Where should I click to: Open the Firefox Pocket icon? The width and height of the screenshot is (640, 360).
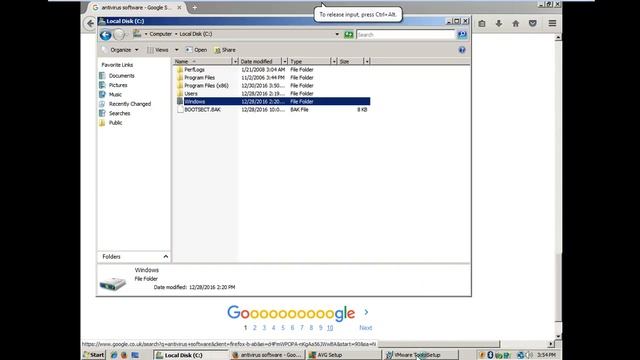532,23
